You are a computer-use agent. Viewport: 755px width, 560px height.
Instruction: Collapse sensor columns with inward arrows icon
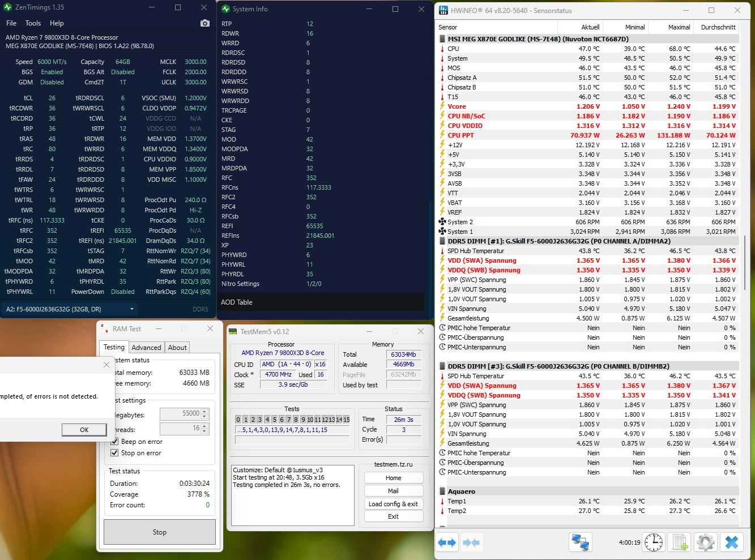point(471,542)
